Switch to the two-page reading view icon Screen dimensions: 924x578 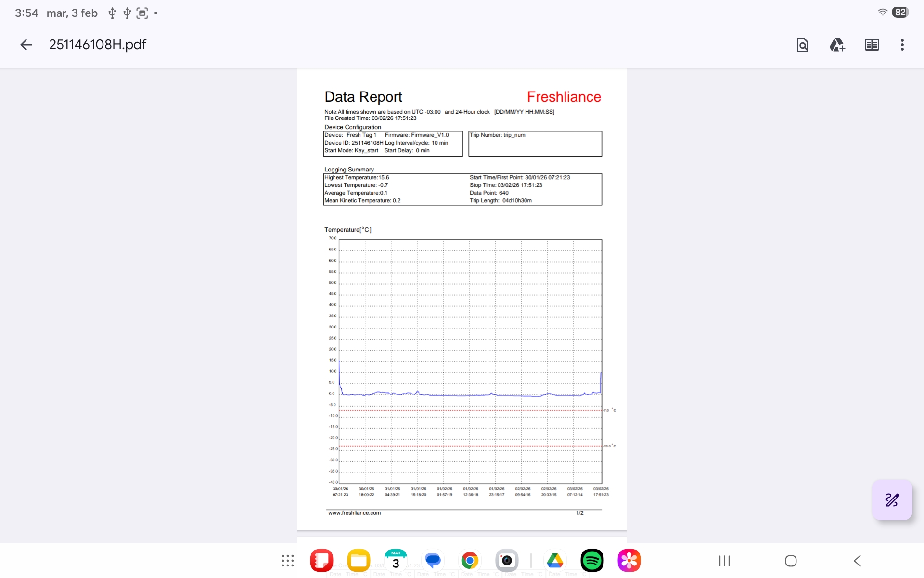[872, 45]
